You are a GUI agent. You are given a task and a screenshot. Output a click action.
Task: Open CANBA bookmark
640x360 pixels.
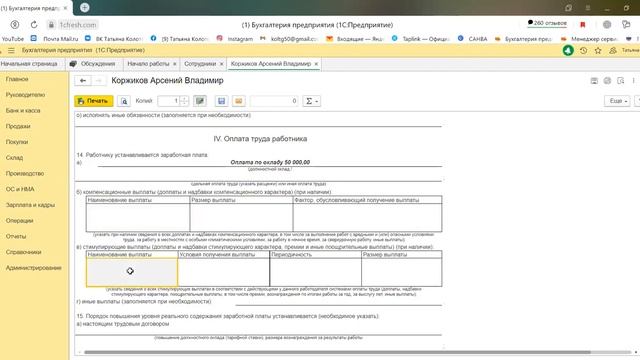[473, 39]
